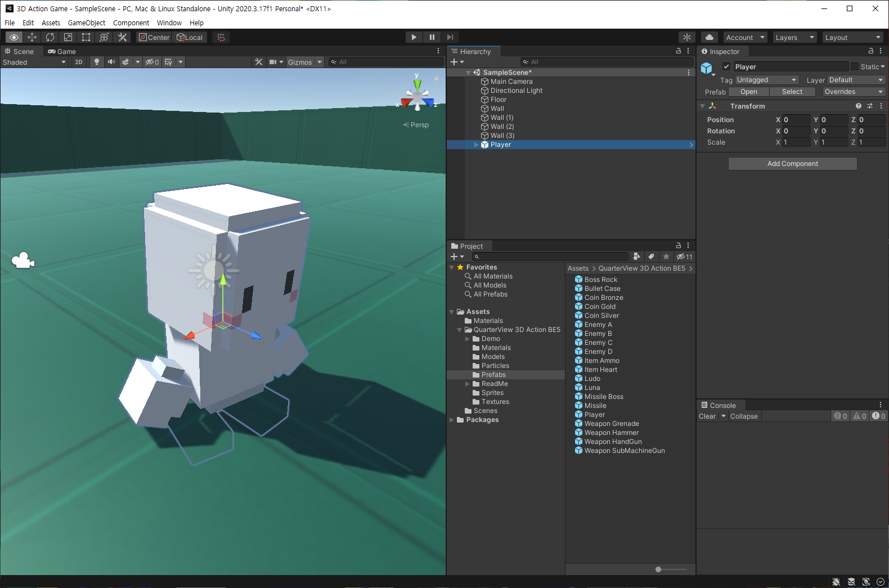Click the Step frame button

click(x=450, y=37)
